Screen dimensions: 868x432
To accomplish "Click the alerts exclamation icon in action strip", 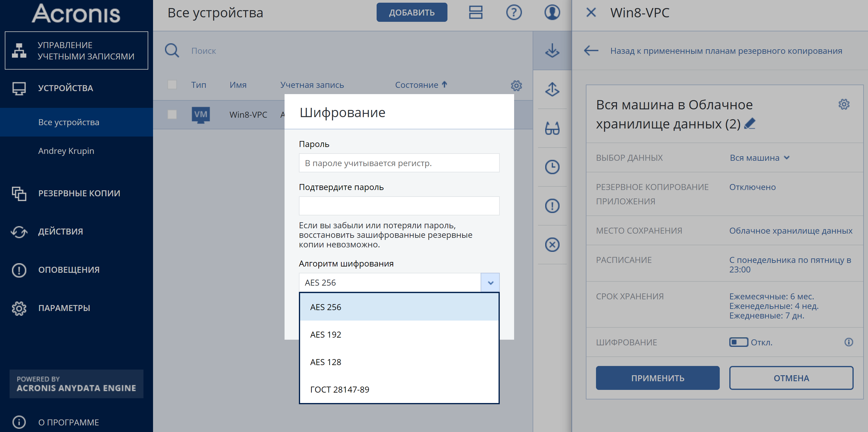I will 552,206.
